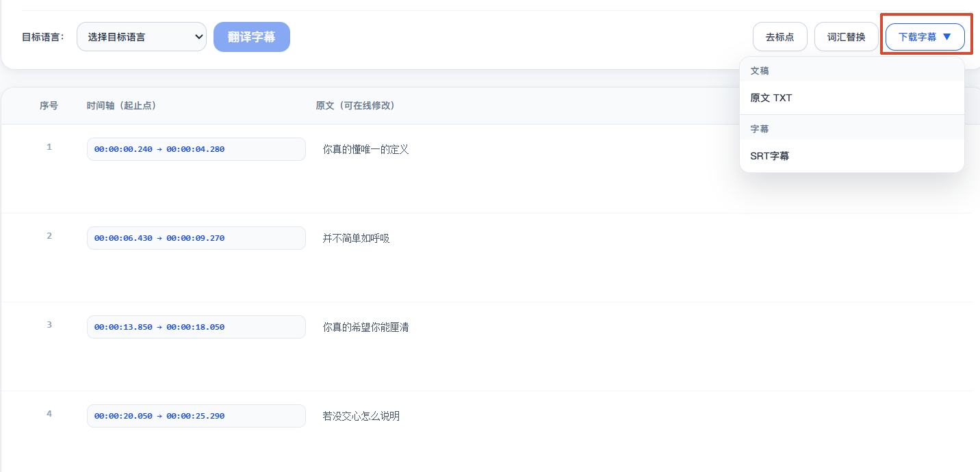Click row number 1

[x=49, y=146]
